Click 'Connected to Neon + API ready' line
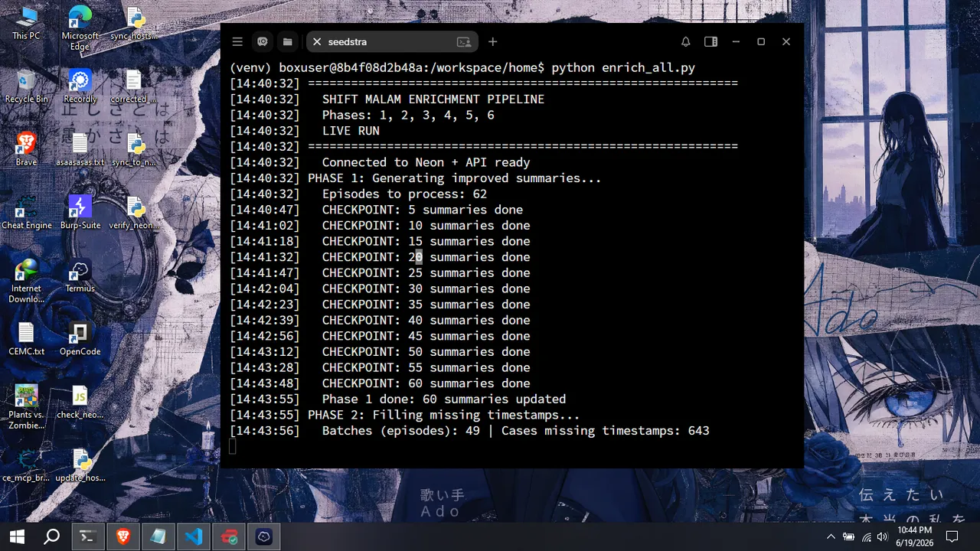 click(x=426, y=162)
